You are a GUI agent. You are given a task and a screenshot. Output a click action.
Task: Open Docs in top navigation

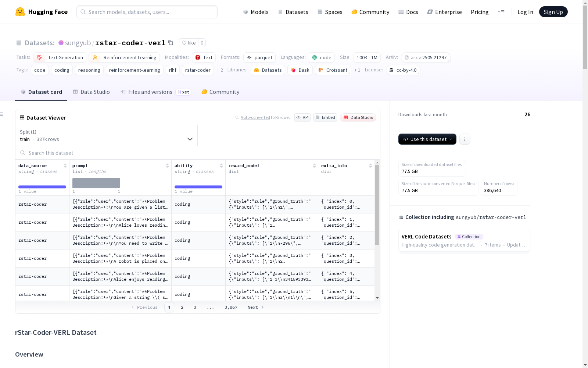click(408, 12)
